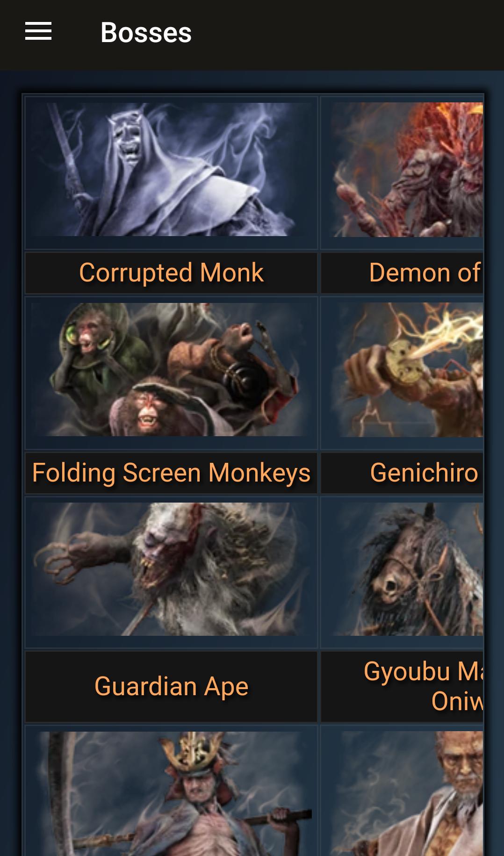Image resolution: width=504 pixels, height=856 pixels.
Task: Select the Guardian Ape portrait
Action: tap(171, 569)
